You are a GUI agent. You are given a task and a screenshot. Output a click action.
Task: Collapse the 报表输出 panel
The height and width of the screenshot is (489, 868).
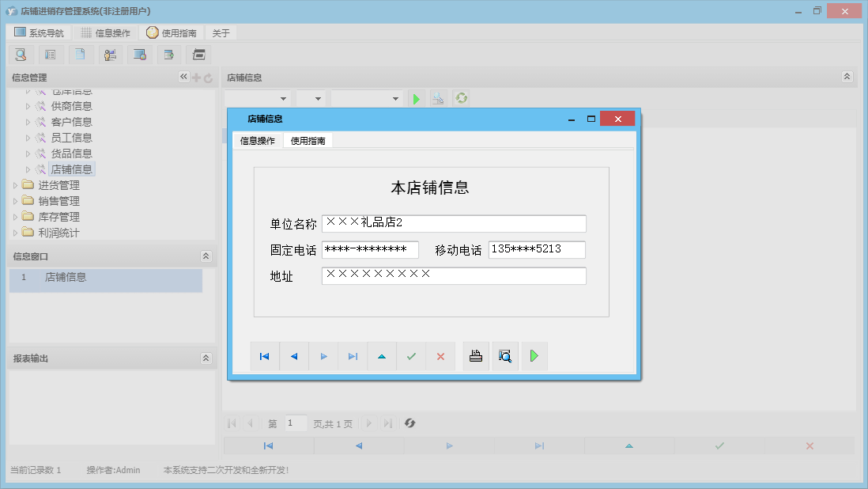click(x=206, y=358)
